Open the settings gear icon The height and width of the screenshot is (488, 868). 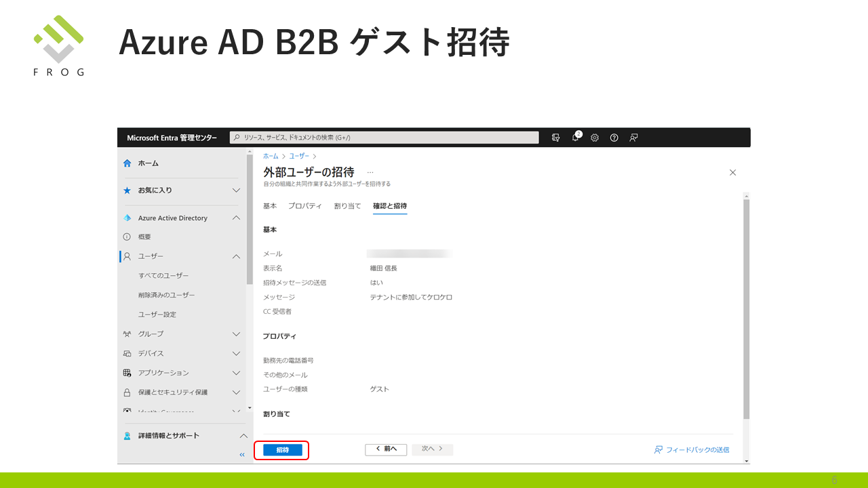[595, 138]
